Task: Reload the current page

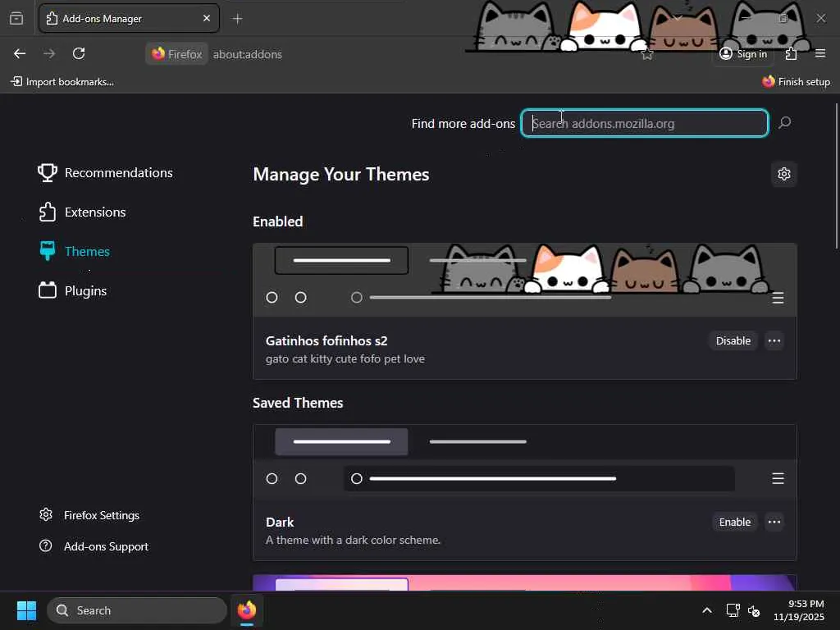Action: 79,53
